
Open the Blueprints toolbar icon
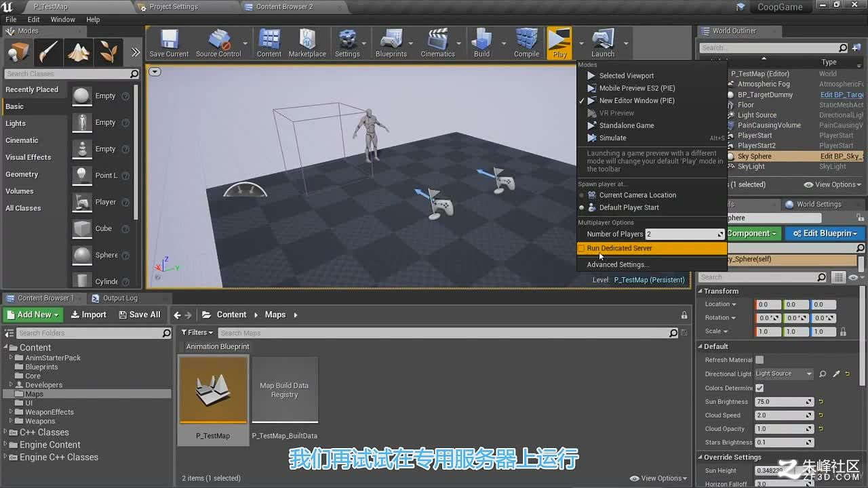tap(391, 43)
